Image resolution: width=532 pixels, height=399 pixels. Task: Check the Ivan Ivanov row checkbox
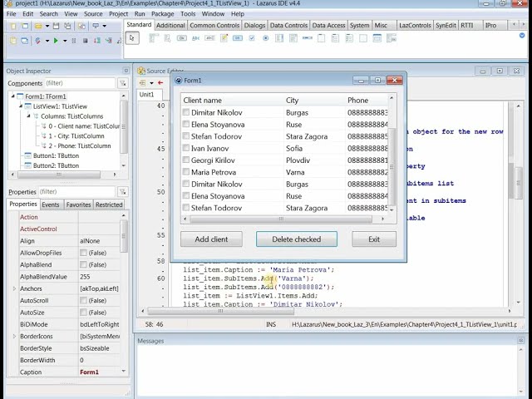(x=186, y=148)
